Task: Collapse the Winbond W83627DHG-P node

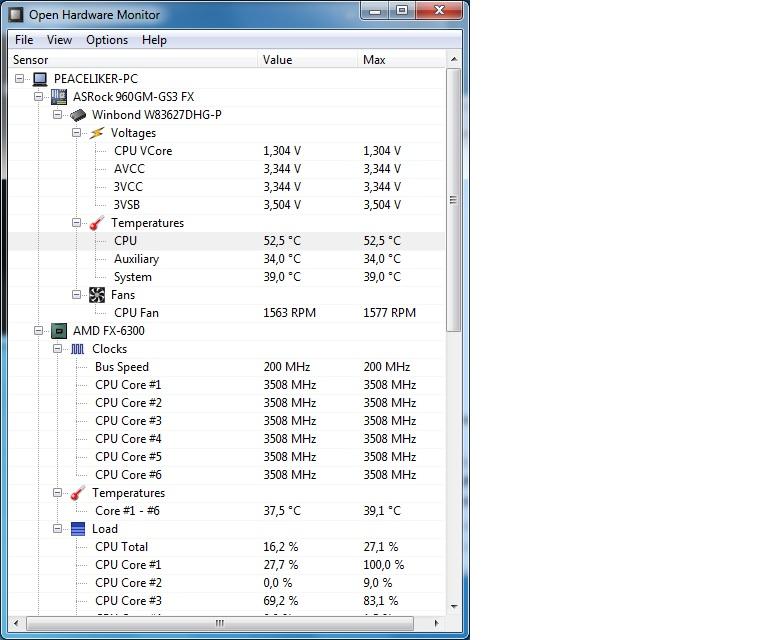Action: pos(57,115)
